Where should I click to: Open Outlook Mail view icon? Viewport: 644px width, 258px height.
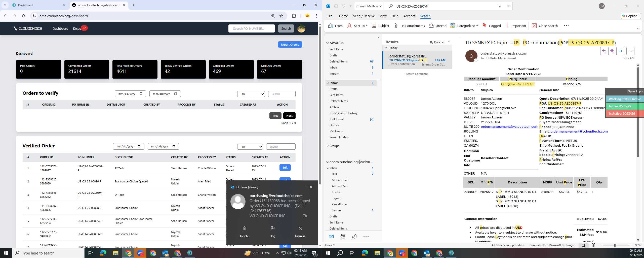tap(331, 237)
